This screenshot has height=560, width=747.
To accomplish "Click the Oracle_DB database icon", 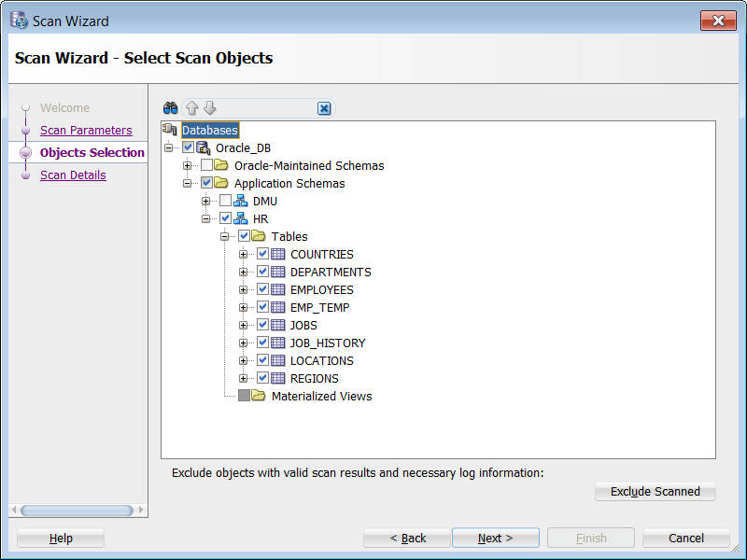I will tap(204, 147).
